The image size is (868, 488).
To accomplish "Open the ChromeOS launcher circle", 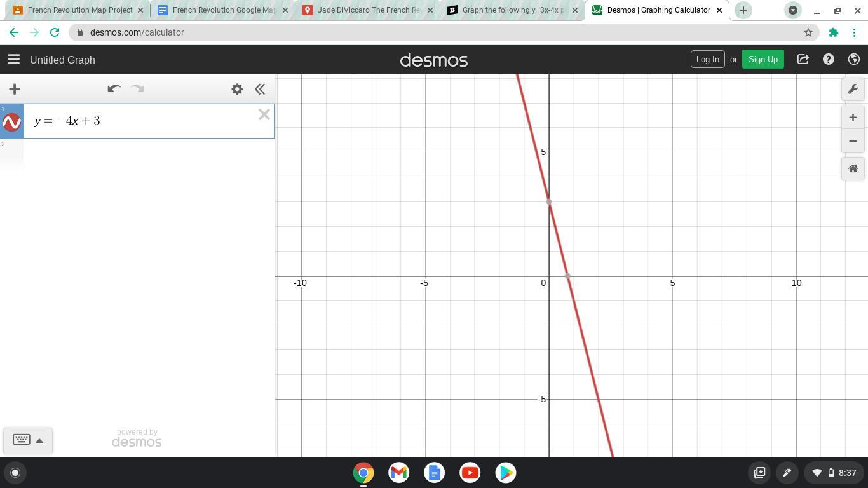I will pos(15,473).
